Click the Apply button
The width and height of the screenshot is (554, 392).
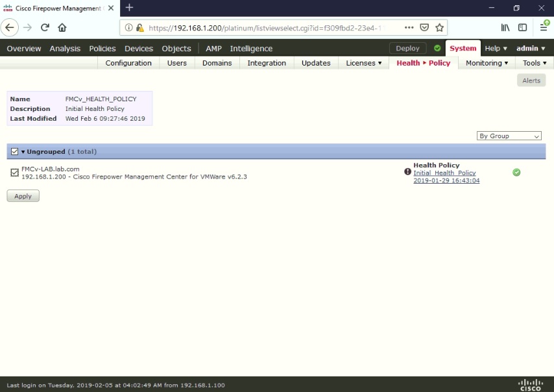tap(23, 196)
